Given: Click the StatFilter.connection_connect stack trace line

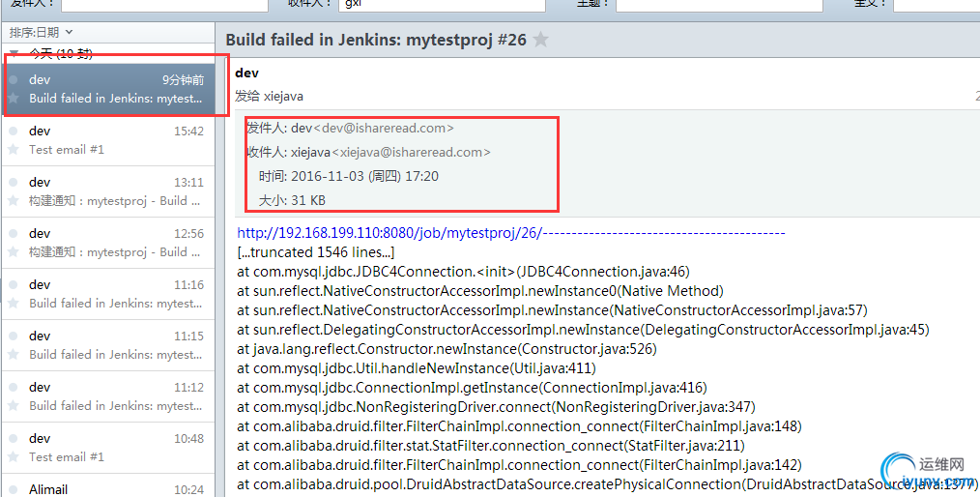Looking at the screenshot, I should (491, 446).
